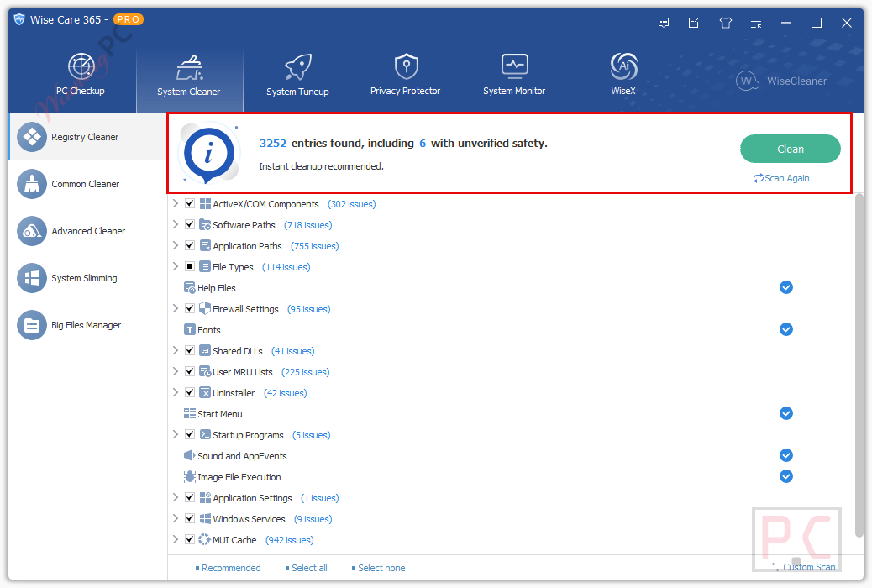Click the blue checkmark beside Help Files

[785, 287]
